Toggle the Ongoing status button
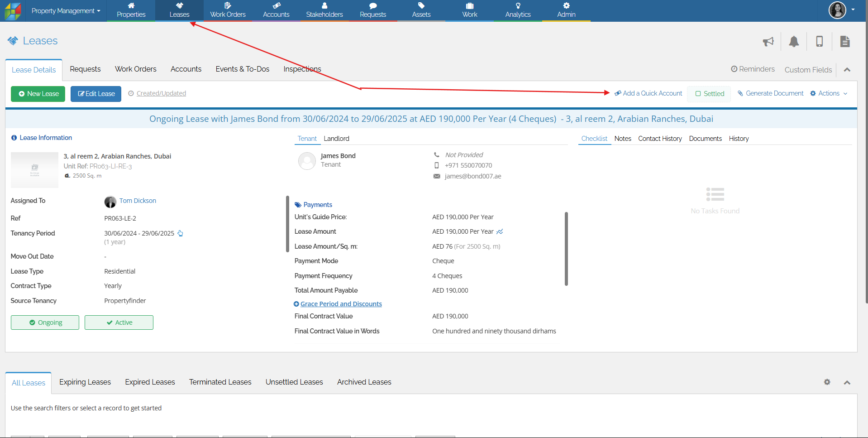 (45, 322)
